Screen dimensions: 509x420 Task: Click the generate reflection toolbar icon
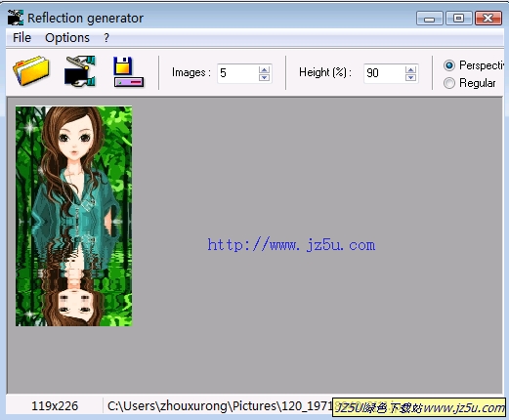tap(80, 71)
